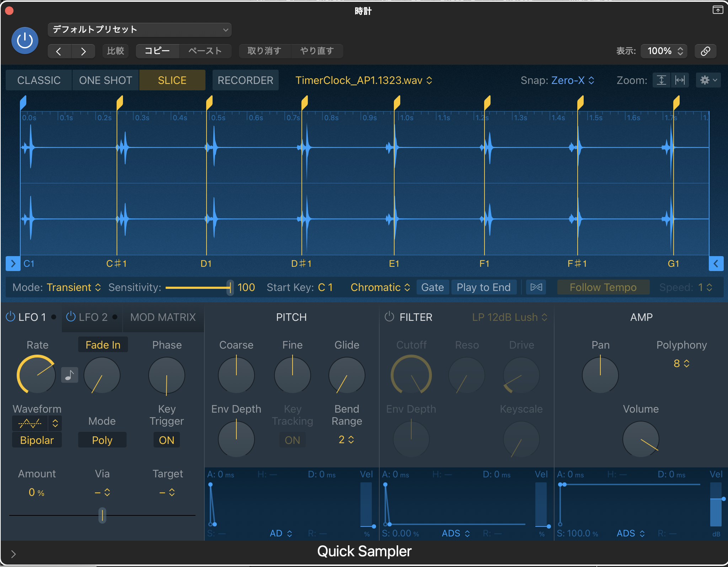Click the Volume knob
This screenshot has width=728, height=567.
point(641,439)
